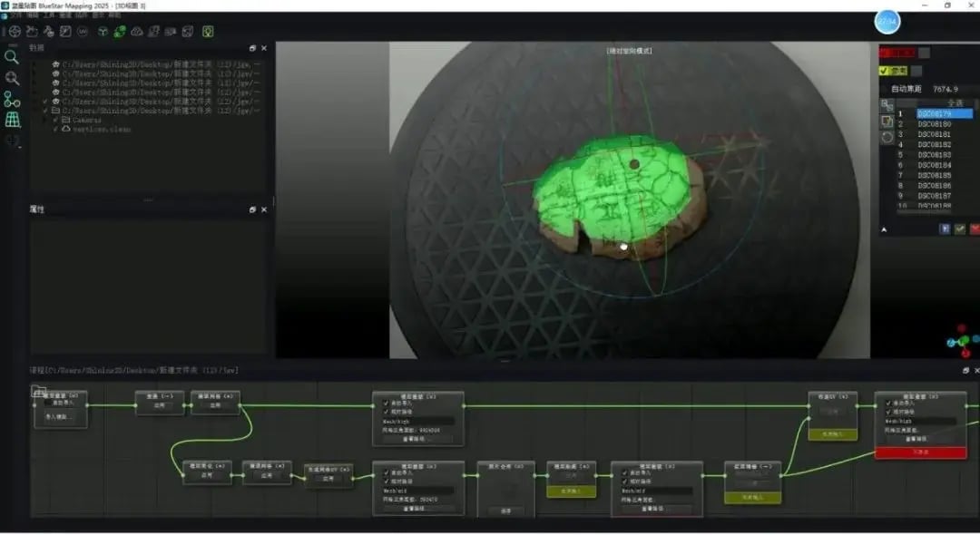Click the green active alignment icon in the toolbar
The width and height of the screenshot is (980, 535).
119,31
